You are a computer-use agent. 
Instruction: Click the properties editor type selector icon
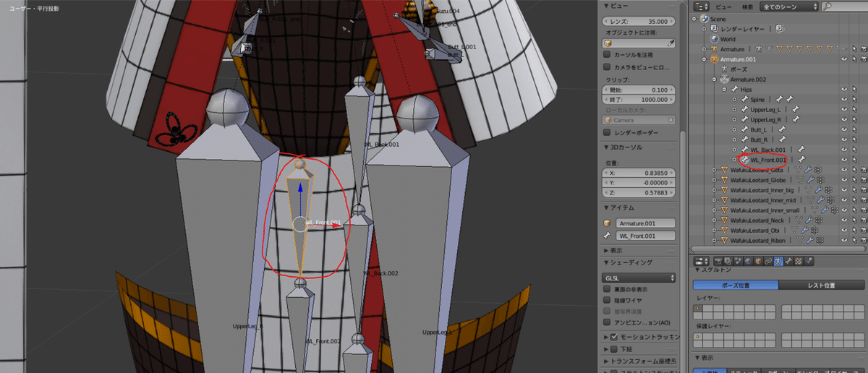702,261
